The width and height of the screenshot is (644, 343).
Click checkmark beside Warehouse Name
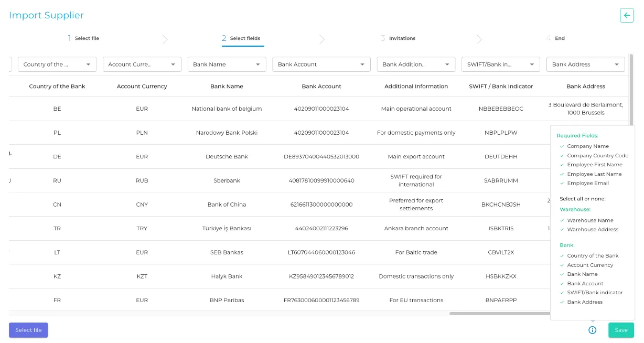point(562,220)
